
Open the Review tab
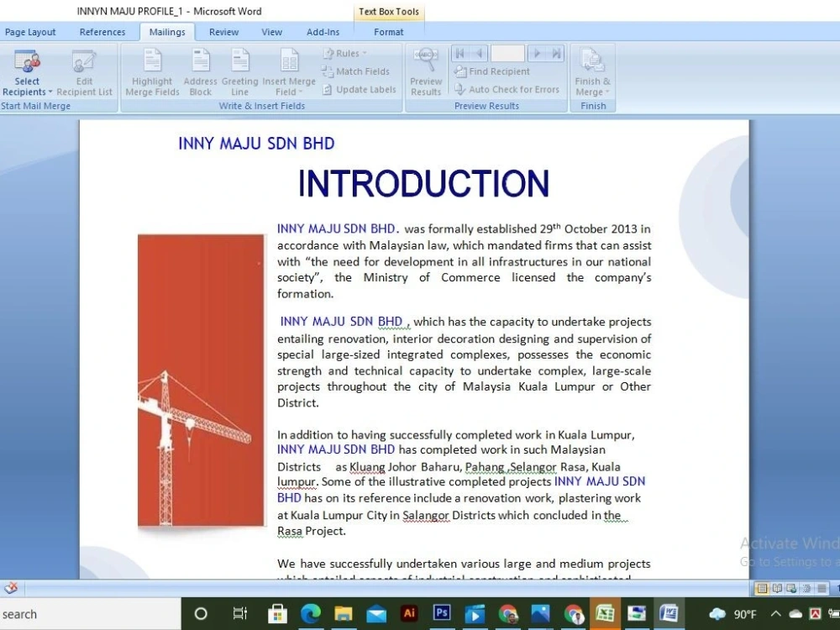coord(224,32)
